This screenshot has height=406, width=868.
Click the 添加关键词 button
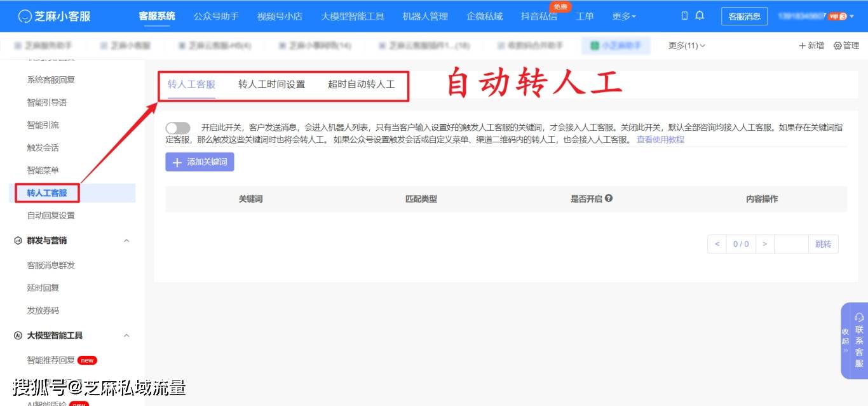(200, 162)
